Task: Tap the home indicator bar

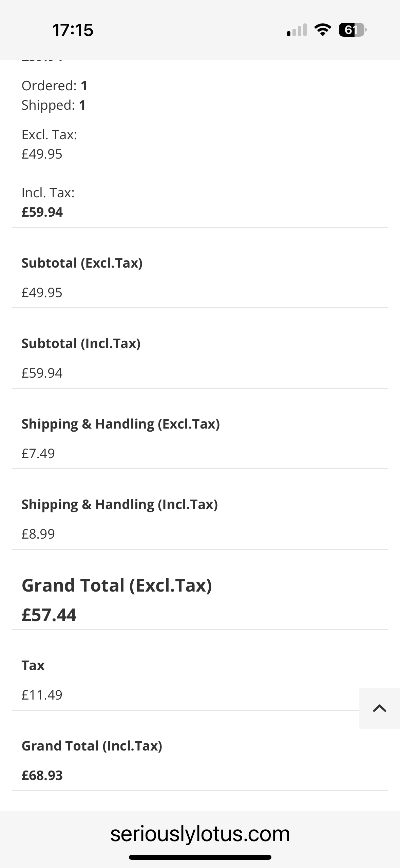Action: 200,857
